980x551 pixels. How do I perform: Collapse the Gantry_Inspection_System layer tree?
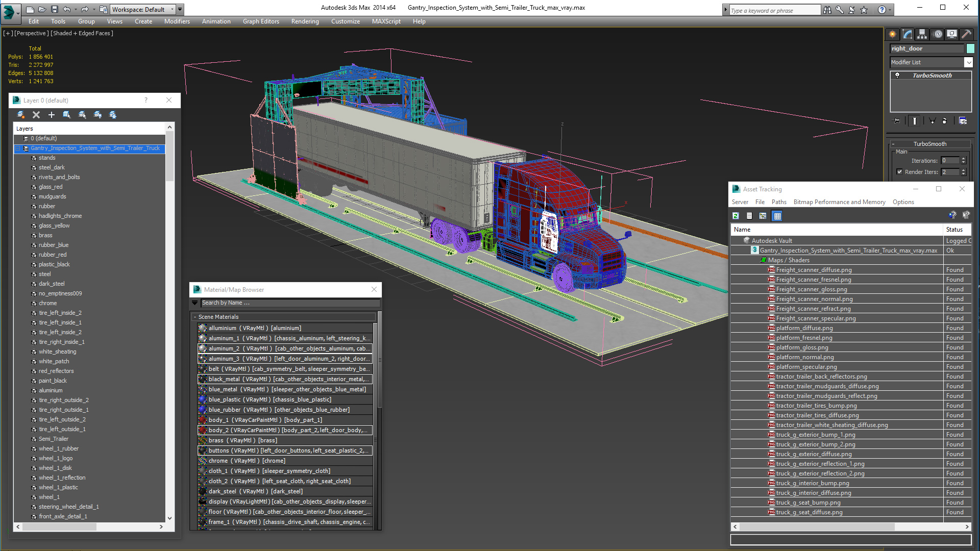click(x=18, y=148)
